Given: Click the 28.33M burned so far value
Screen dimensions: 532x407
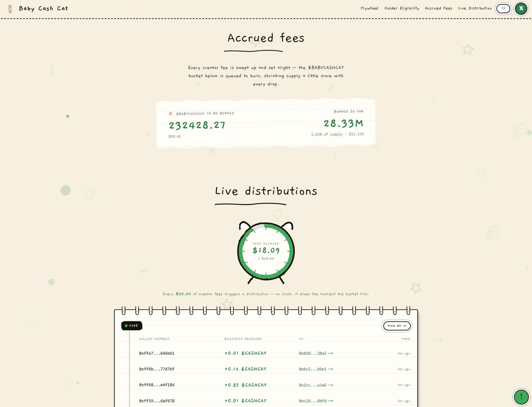Looking at the screenshot, I should click(x=343, y=123).
